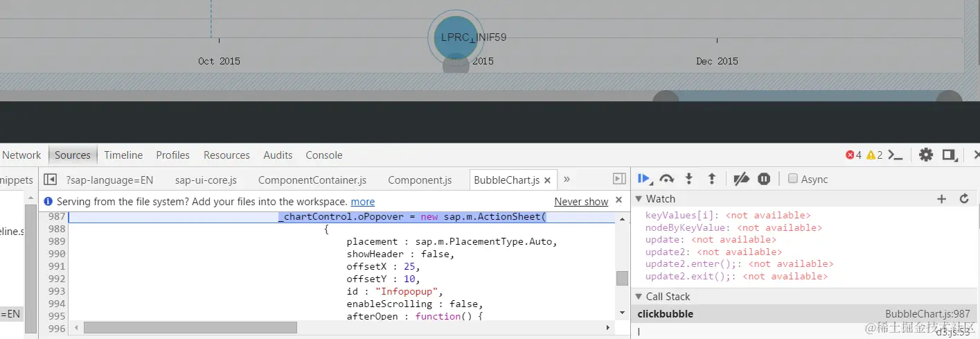Resume script execution in debugger

point(644,179)
